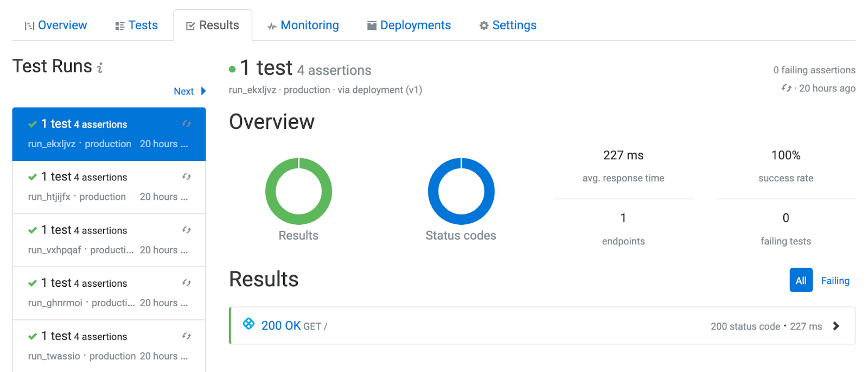Click the green checkmark on run_ghnrmoi row

[33, 283]
